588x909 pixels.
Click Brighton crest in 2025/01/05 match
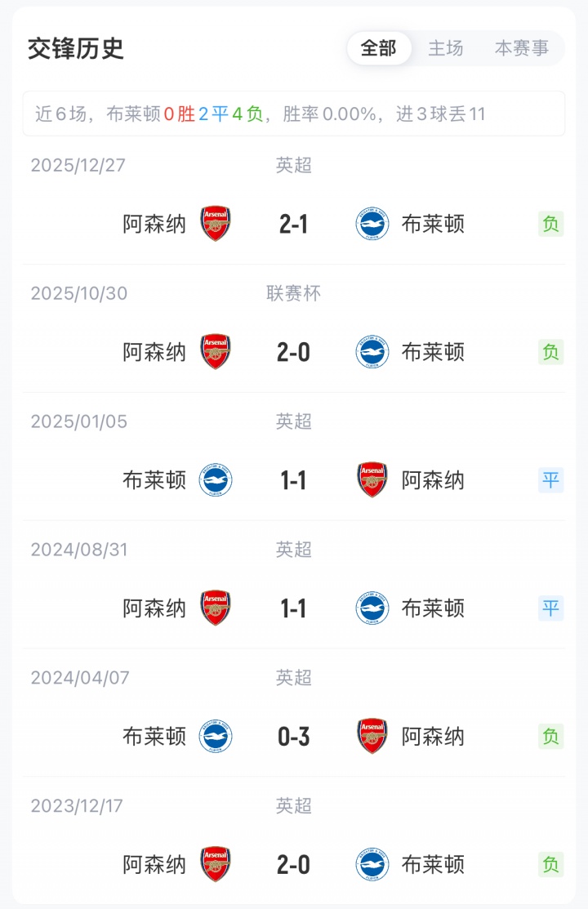click(x=216, y=480)
